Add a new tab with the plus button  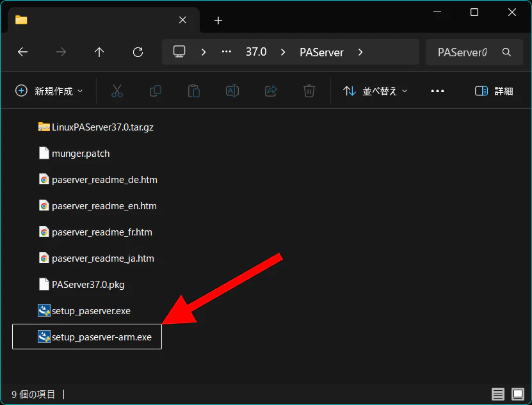(218, 20)
